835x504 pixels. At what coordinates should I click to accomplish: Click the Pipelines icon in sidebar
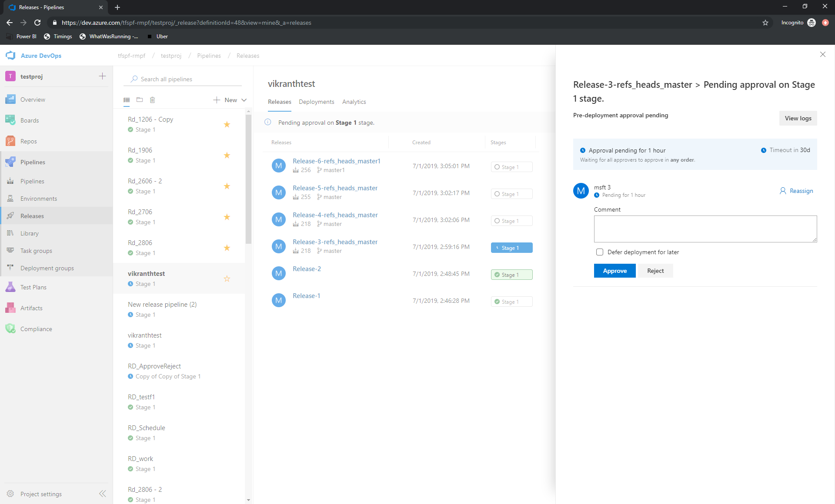(11, 162)
